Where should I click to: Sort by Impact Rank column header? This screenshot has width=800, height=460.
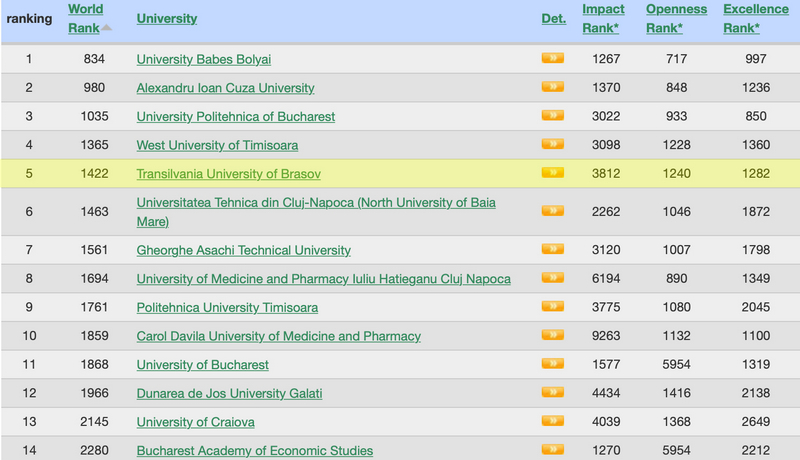coord(603,18)
